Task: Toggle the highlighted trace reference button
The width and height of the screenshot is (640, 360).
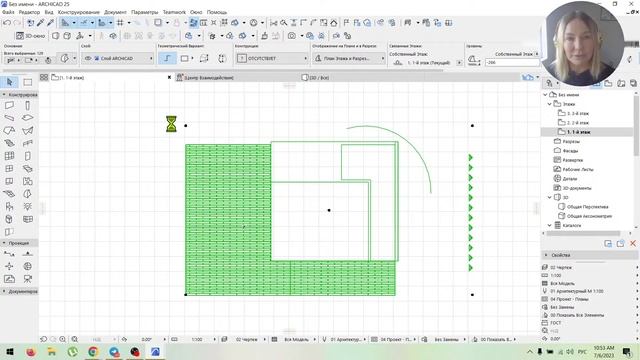Action: pos(193,23)
